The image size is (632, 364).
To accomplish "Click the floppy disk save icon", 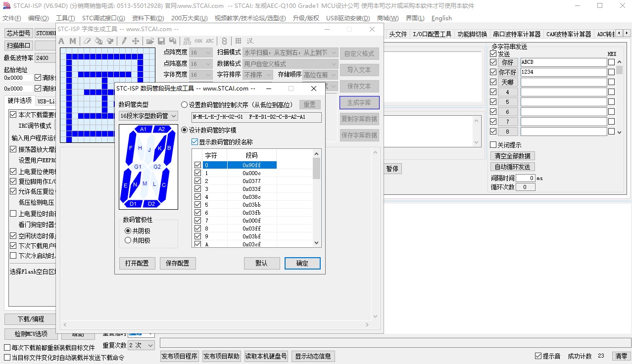I will 161,41.
